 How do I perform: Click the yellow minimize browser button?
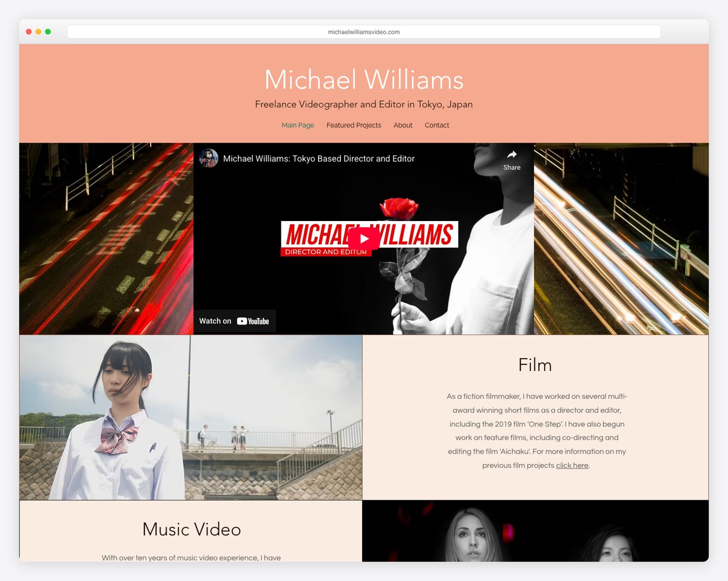(38, 31)
